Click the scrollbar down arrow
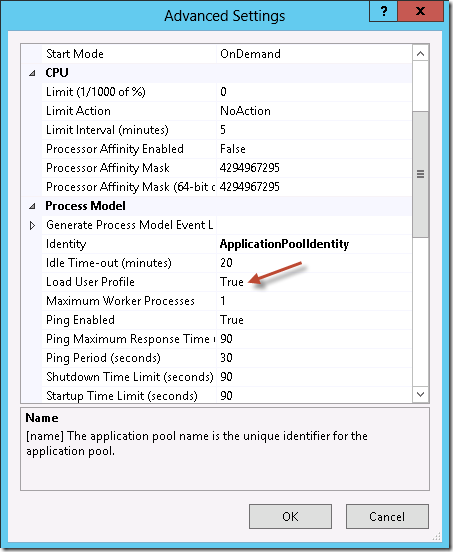This screenshot has width=453, height=552. pos(420,394)
